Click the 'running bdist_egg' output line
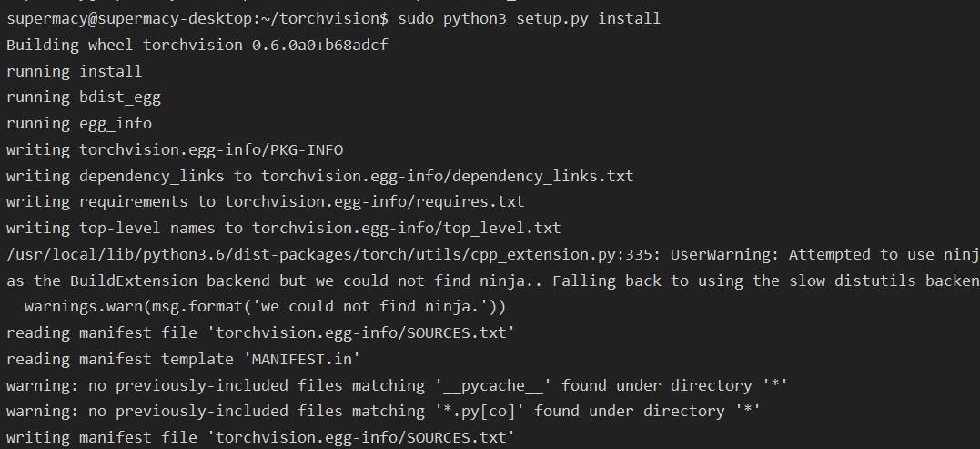980x449 pixels. coord(83,97)
